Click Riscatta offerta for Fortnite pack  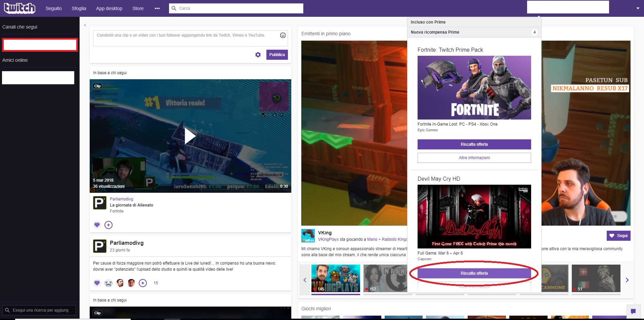474,144
